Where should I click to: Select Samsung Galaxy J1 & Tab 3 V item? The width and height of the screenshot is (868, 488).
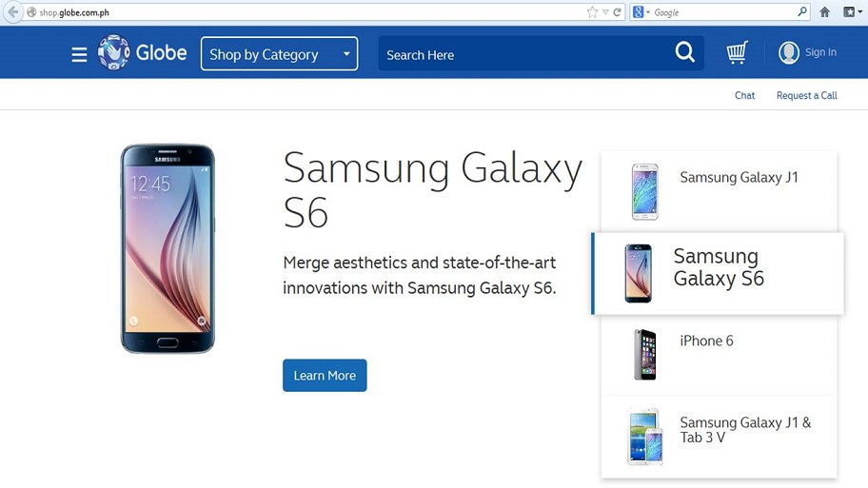tap(719, 437)
